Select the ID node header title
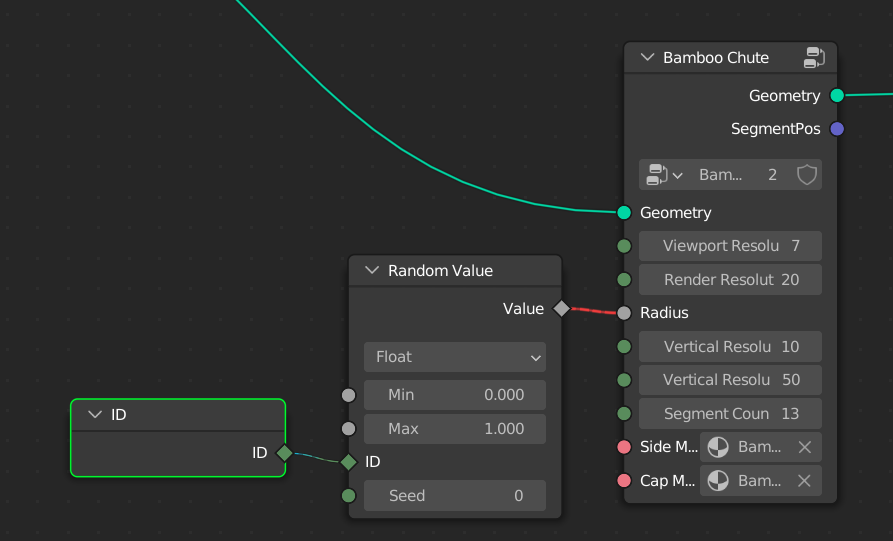 click(118, 415)
